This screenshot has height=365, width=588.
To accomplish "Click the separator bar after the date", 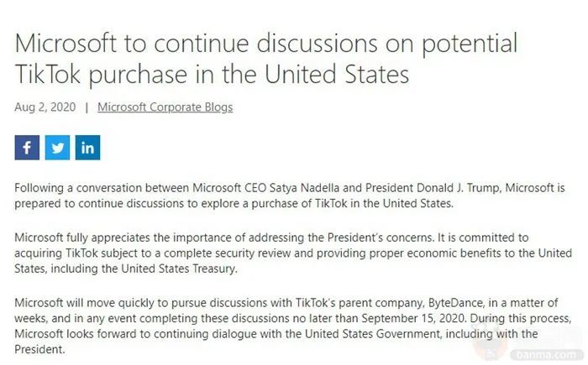I will 87,107.
